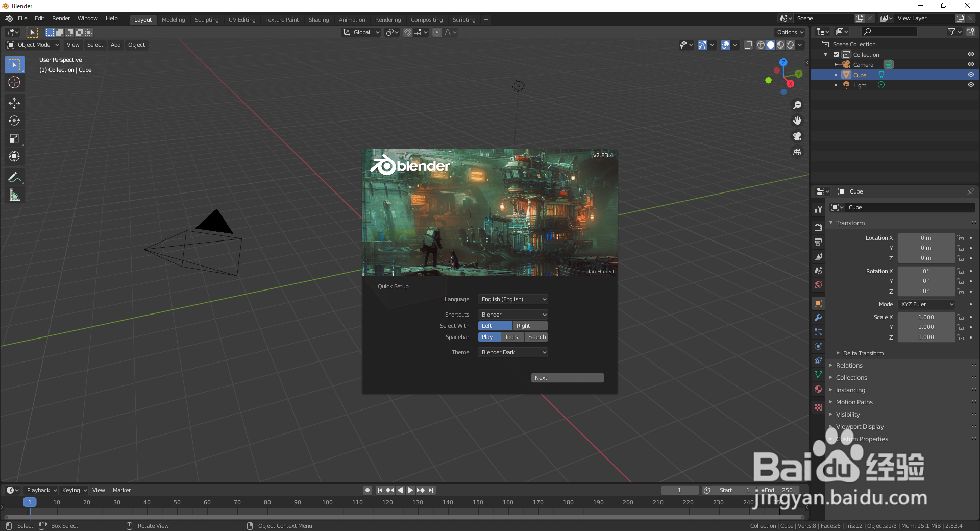The width and height of the screenshot is (980, 531).
Task: Hide the Light object in the outliner
Action: [x=970, y=85]
